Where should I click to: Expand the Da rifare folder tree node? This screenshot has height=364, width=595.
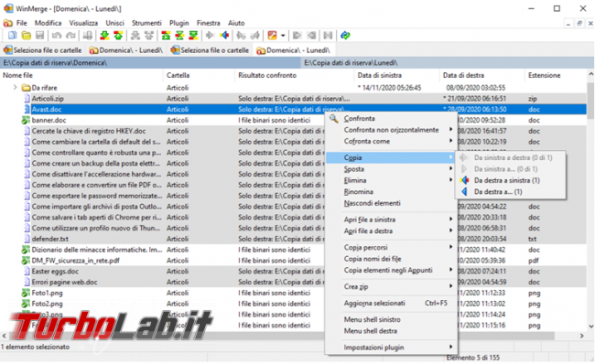tap(16, 88)
